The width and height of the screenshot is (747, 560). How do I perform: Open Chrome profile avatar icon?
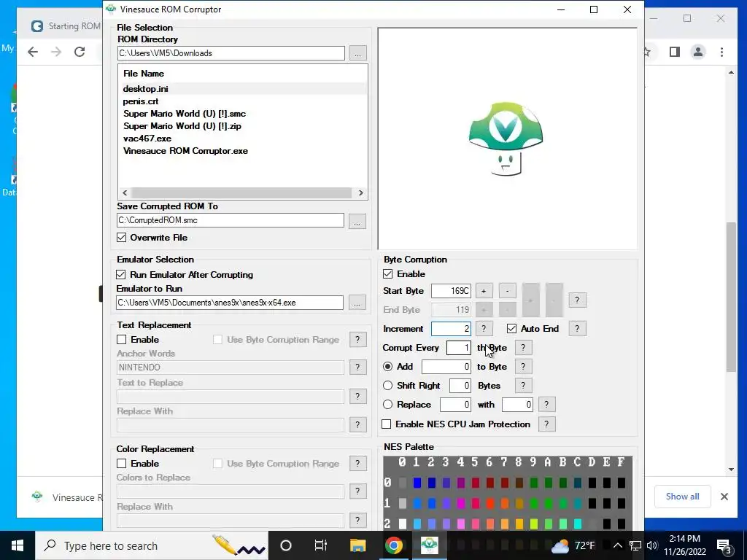coord(698,52)
